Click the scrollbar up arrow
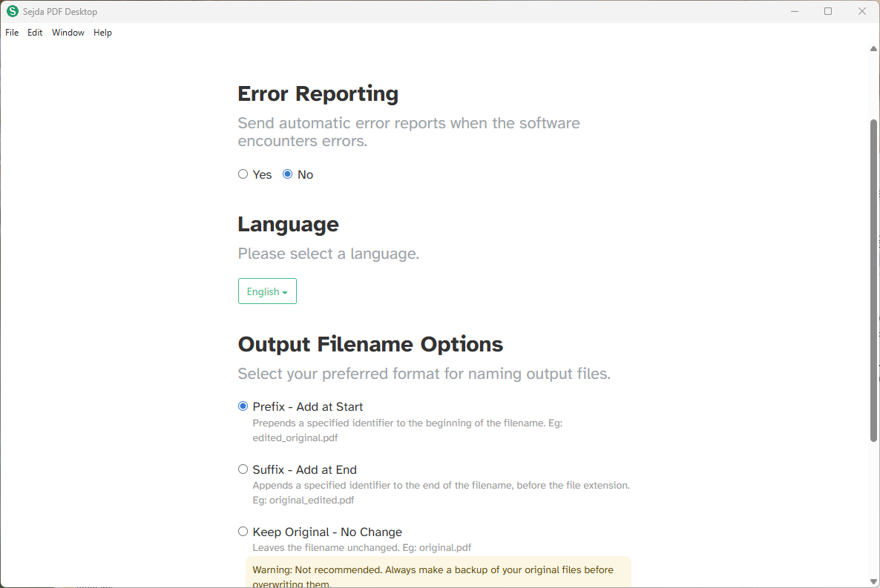880x588 pixels. (x=873, y=49)
